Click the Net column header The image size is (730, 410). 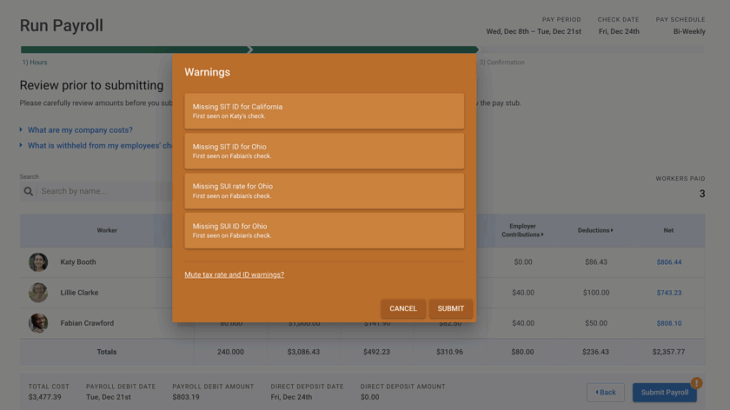(669, 230)
